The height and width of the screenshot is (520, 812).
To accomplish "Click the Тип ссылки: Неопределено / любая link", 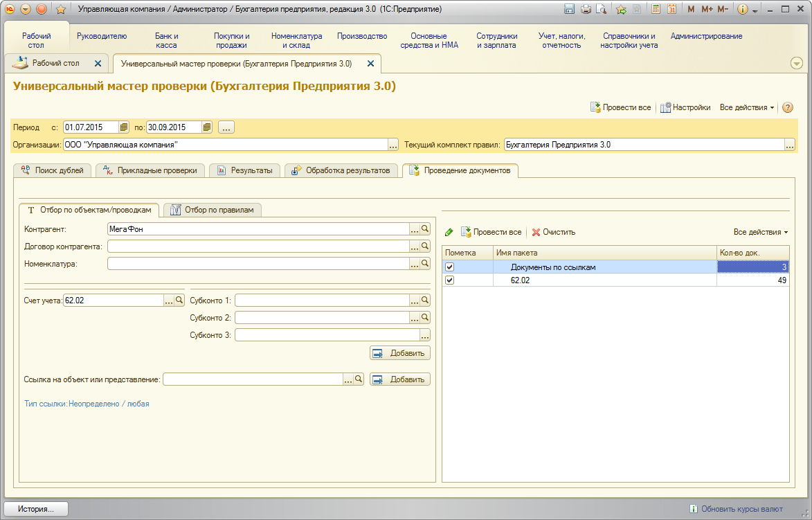I will click(87, 404).
